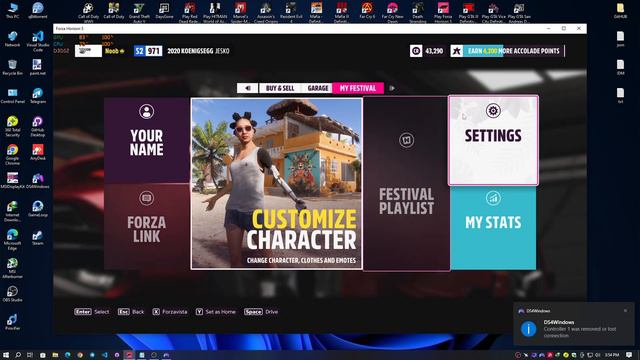Open This PC desktop icon
The width and height of the screenshot is (640, 360).
[13, 10]
